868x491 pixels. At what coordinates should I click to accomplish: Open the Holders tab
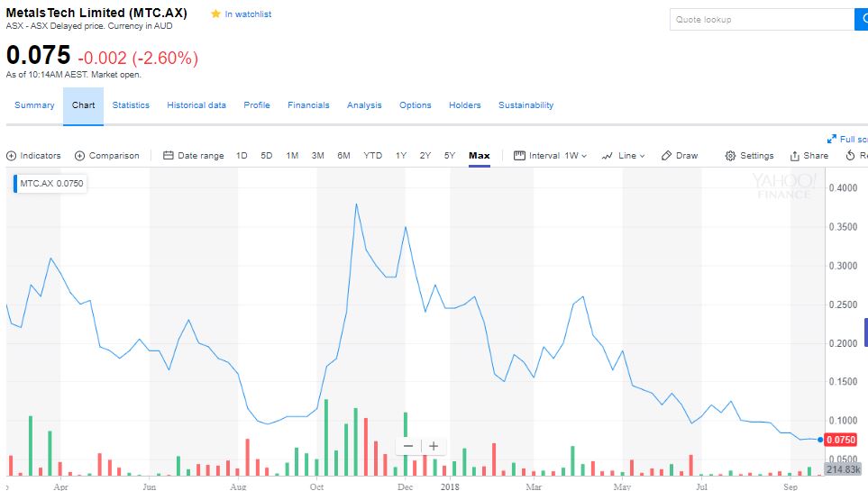(465, 105)
